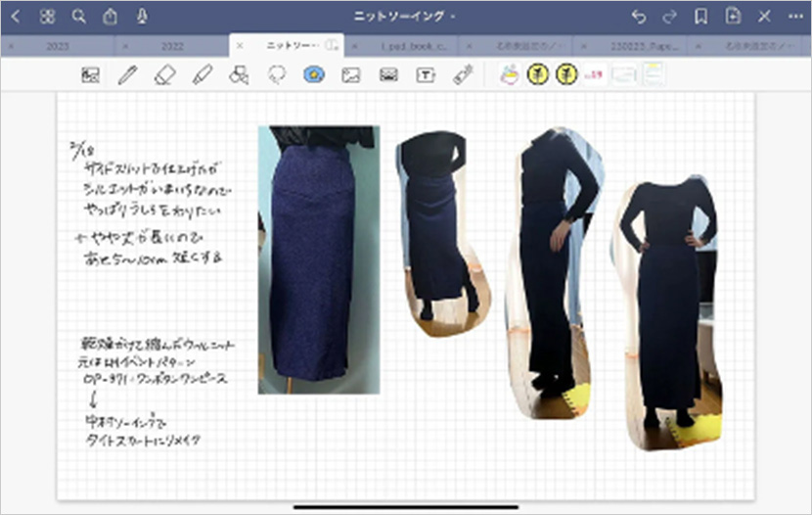Switch to the 230223_Pape tab
Viewport: 812px width, 515px height.
[644, 46]
